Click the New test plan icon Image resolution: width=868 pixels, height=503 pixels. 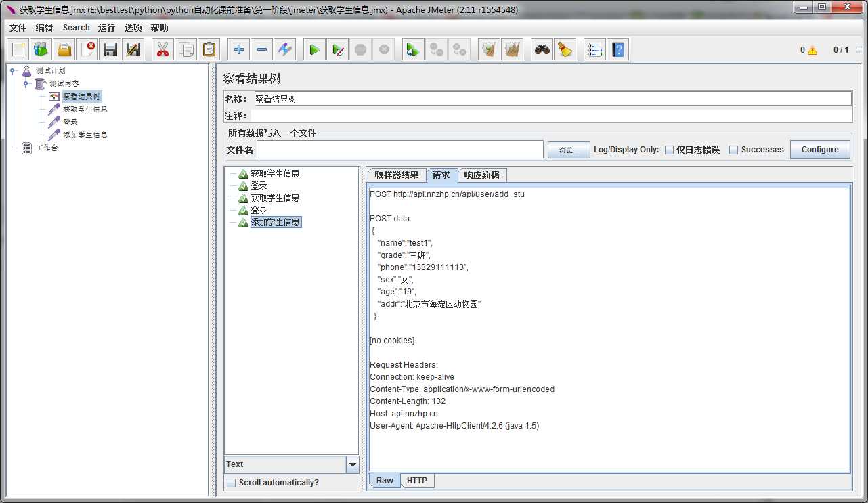18,49
